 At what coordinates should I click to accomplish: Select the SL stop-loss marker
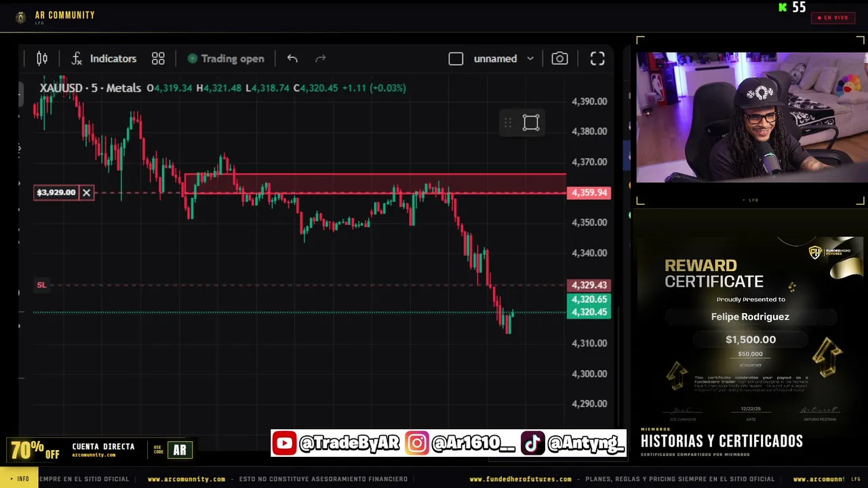tap(41, 285)
